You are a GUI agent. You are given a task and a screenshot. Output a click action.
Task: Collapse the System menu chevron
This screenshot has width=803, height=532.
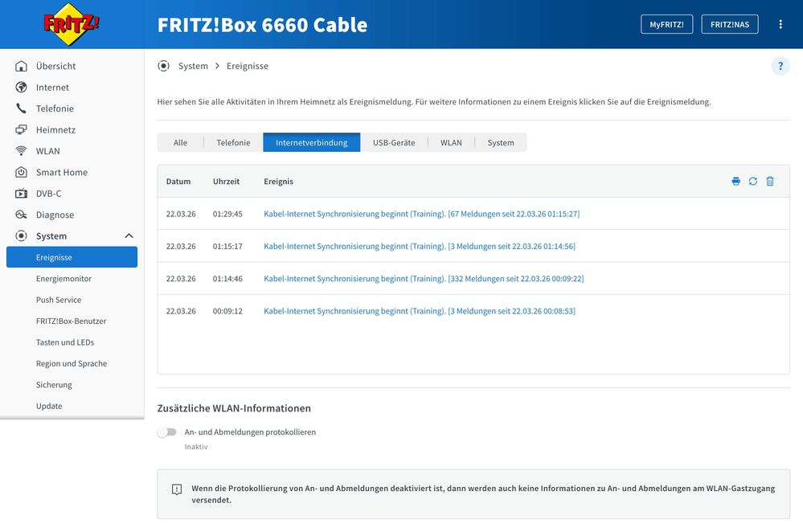pos(129,236)
